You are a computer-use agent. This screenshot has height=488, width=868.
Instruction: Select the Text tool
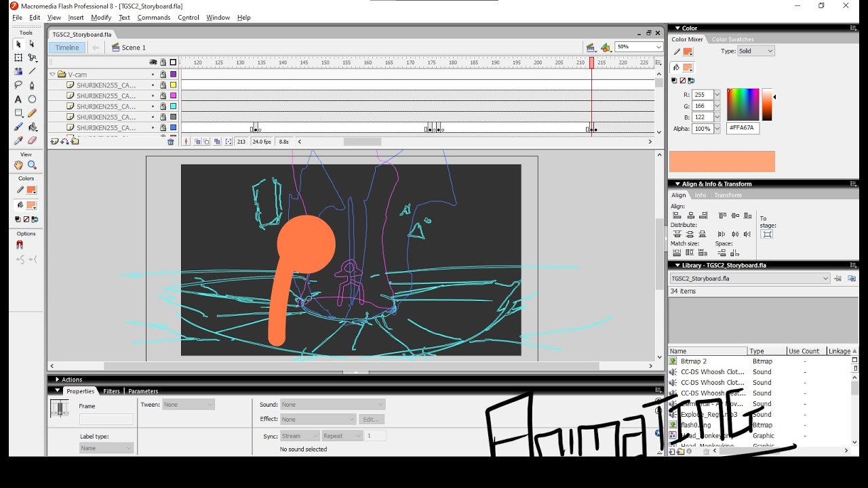18,99
